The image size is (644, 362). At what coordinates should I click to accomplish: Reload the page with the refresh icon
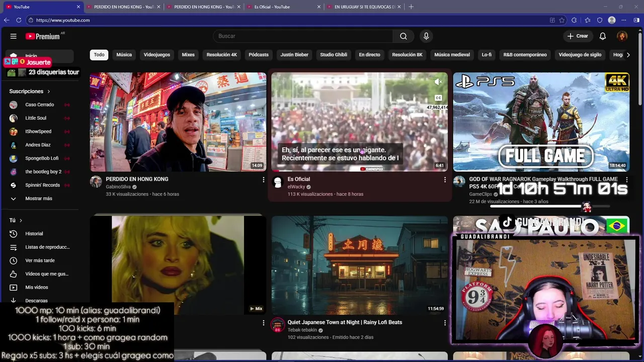[x=19, y=20]
